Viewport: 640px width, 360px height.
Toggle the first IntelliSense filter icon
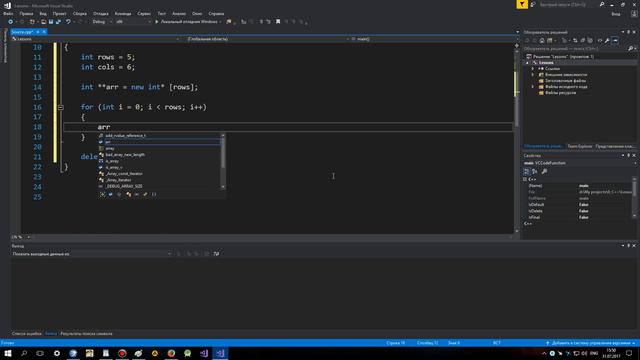point(102,194)
